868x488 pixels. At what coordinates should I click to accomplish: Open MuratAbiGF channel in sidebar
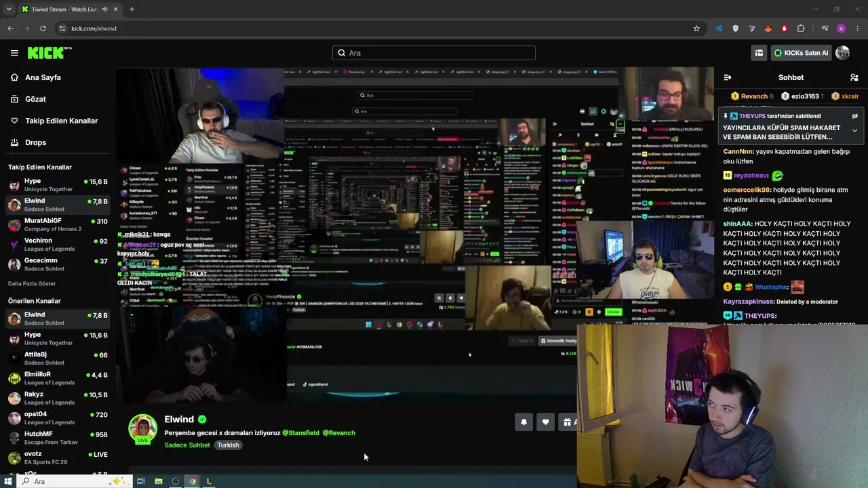[58, 224]
